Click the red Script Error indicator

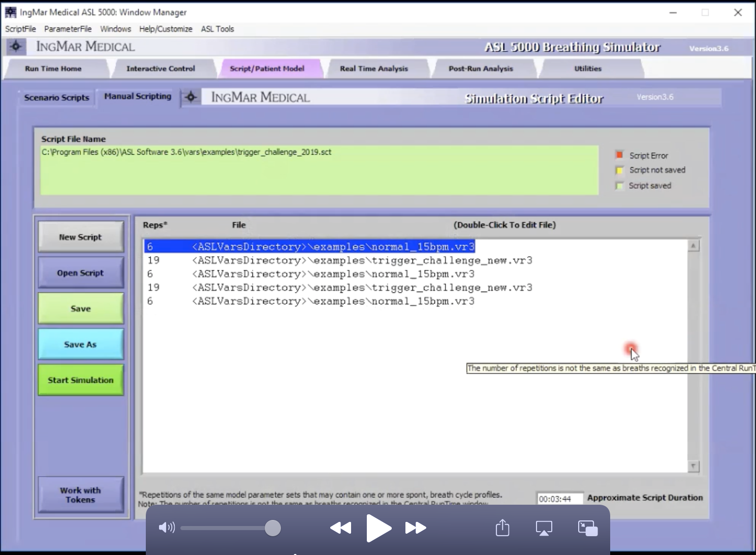[x=619, y=155]
